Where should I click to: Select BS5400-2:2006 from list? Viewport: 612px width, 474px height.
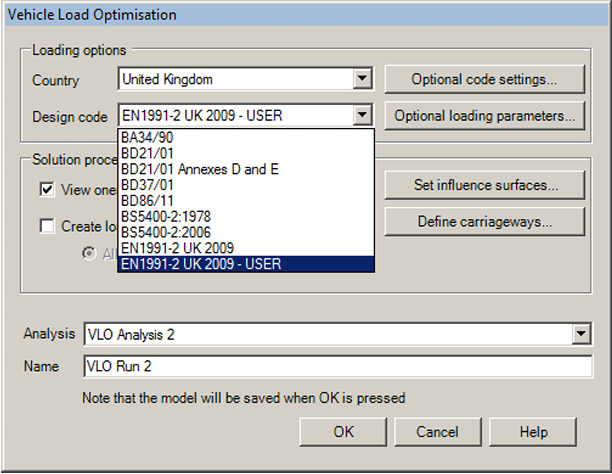158,232
